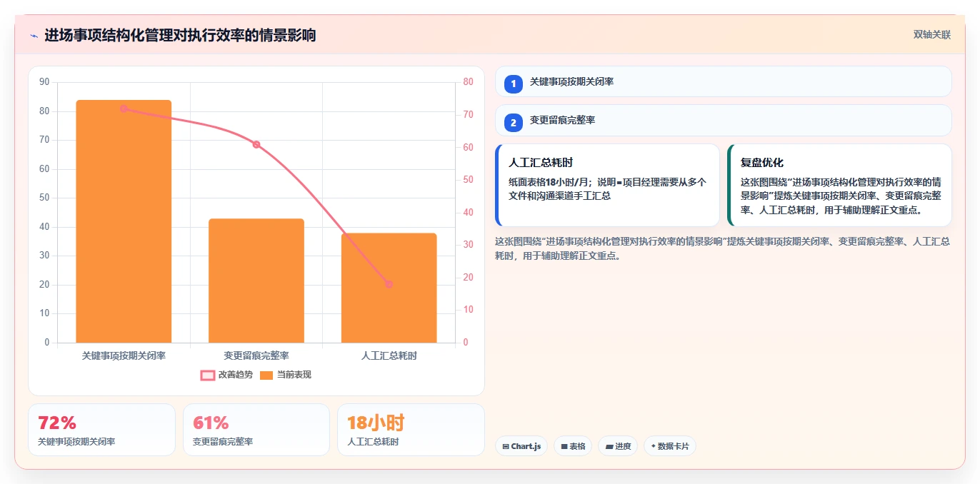The width and height of the screenshot is (980, 484).
Task: Click the left axis value 90
Action: click(44, 82)
